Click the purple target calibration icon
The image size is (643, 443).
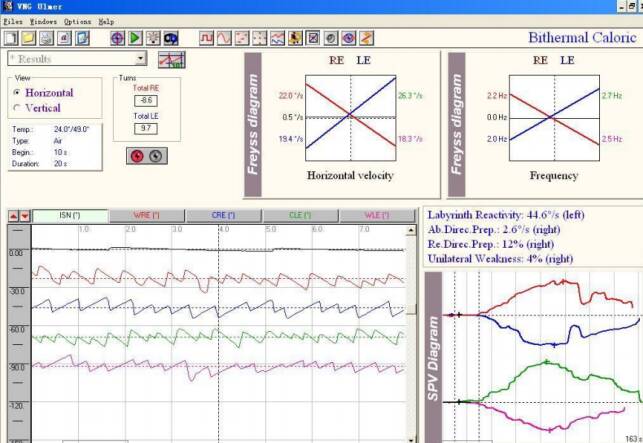coord(117,38)
